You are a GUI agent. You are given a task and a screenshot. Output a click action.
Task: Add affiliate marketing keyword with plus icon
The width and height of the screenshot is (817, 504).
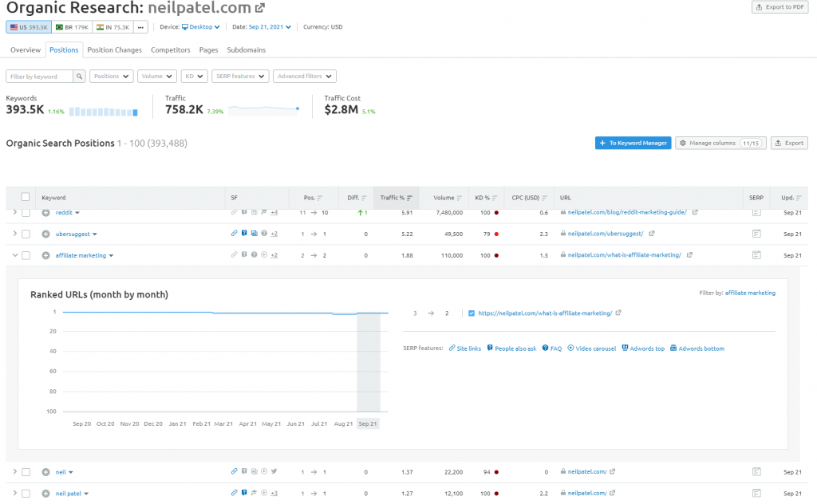45,256
